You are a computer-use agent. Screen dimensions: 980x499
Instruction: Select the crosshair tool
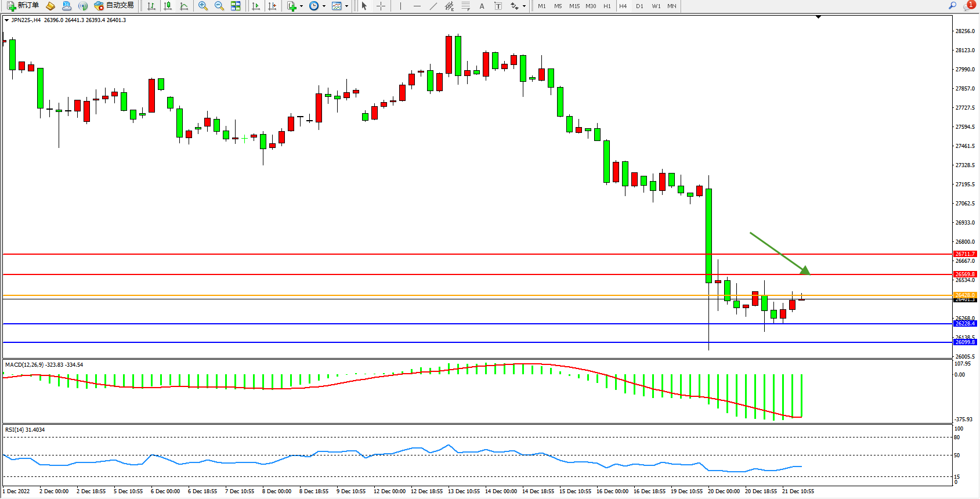click(x=381, y=6)
